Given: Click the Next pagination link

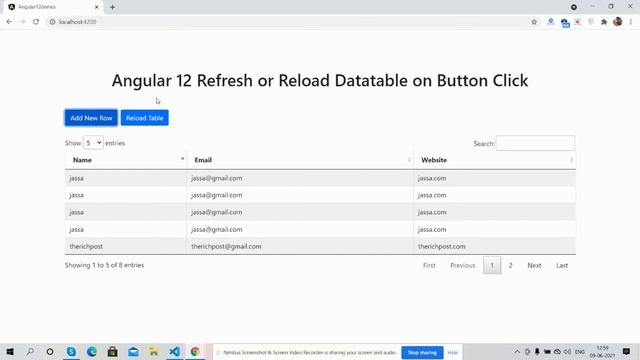Looking at the screenshot, I should [534, 265].
